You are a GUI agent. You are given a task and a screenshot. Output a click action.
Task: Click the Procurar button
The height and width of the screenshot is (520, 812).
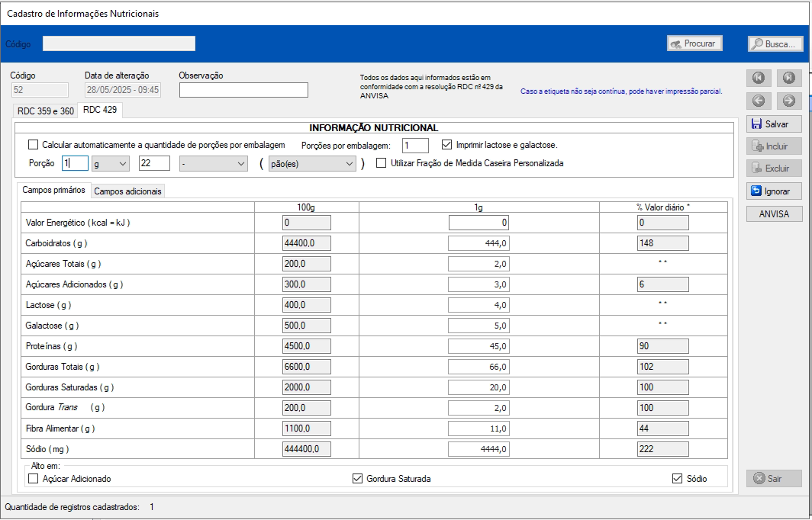point(694,44)
